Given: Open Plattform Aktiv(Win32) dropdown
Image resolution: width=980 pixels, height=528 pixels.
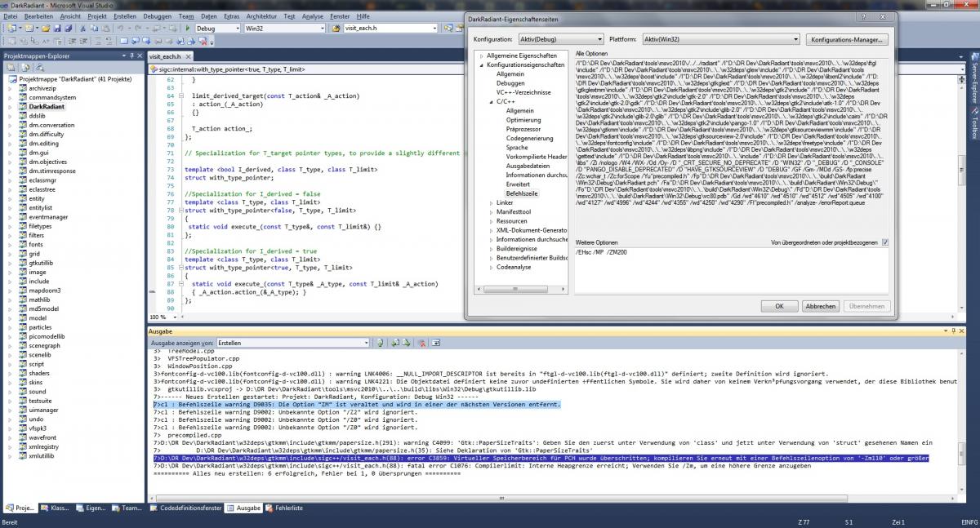Looking at the screenshot, I should point(719,39).
